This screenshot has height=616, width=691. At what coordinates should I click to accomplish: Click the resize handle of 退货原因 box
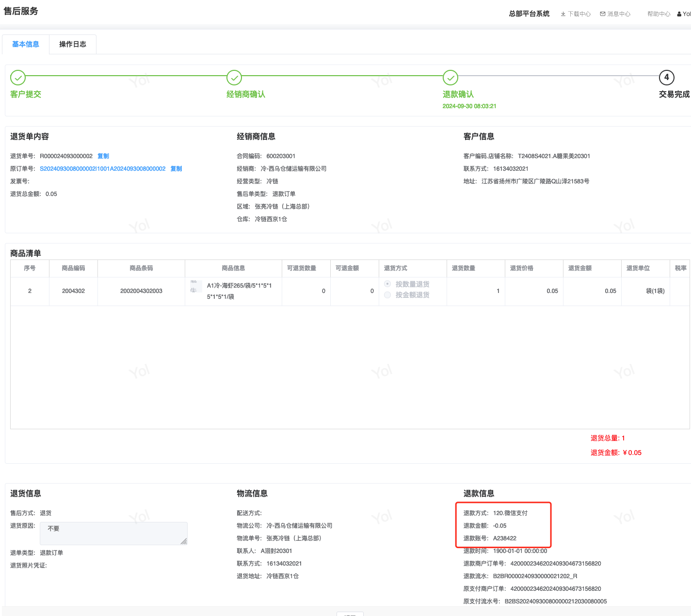coord(184,541)
